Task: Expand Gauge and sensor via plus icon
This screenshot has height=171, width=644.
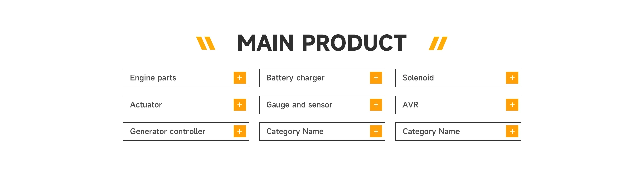Action: pyautogui.click(x=376, y=105)
